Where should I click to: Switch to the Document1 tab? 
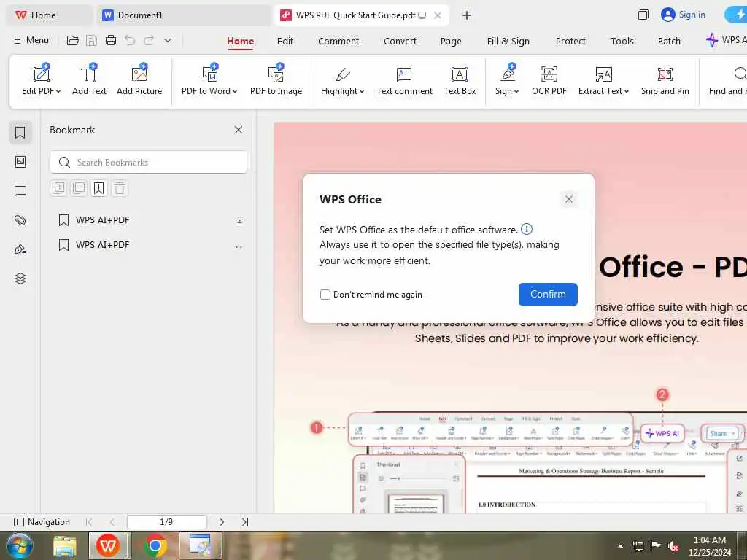183,15
